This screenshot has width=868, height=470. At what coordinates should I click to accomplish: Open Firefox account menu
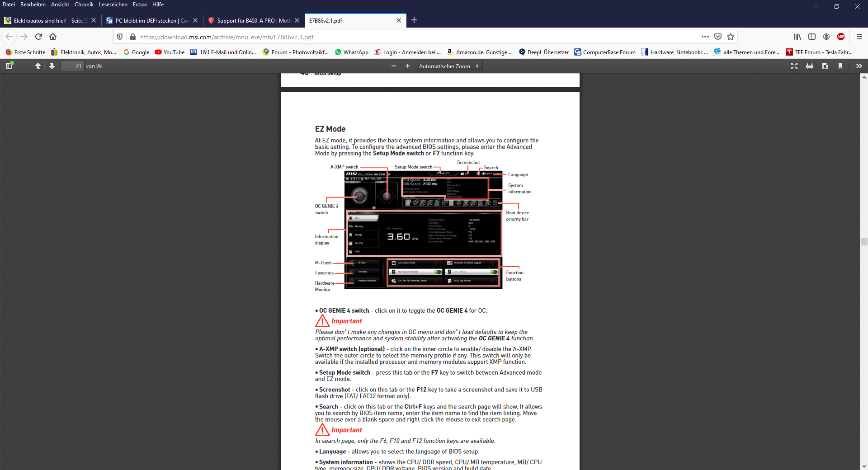[826, 37]
